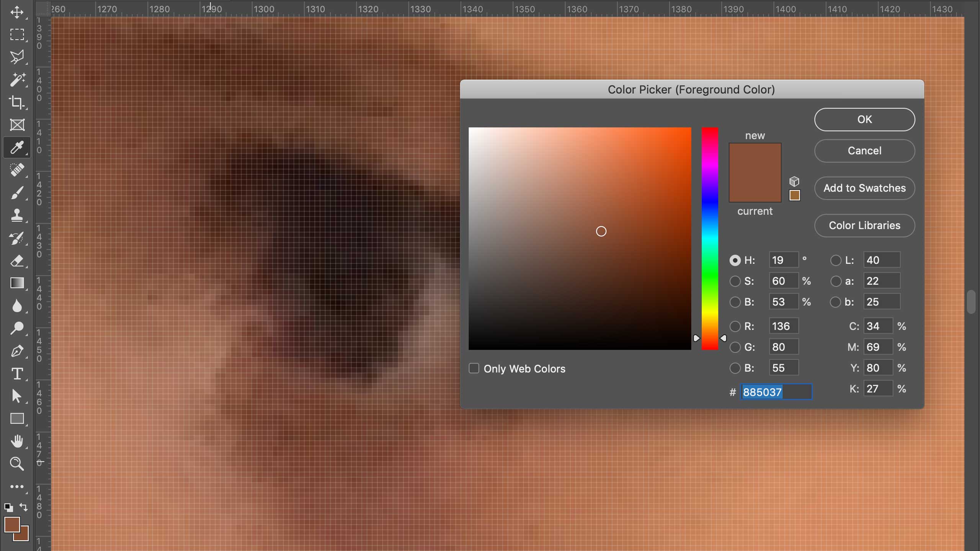Viewport: 980px width, 551px height.
Task: Click Add to Swatches button
Action: (865, 188)
